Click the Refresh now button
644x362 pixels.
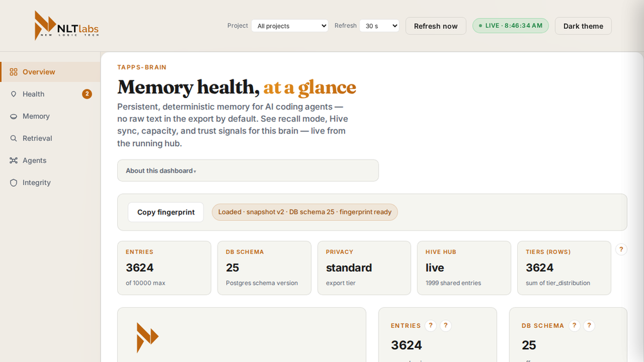tap(436, 26)
